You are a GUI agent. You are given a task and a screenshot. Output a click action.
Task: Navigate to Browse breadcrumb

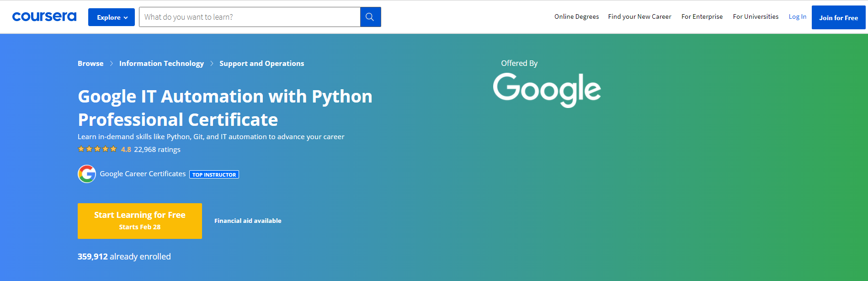pos(91,63)
